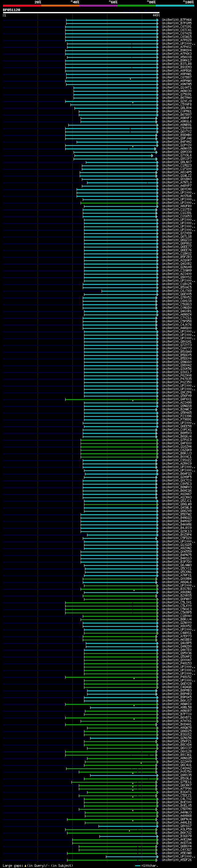Click label UniRef100_B6AFQ3
197x868 pixels.
177,474
